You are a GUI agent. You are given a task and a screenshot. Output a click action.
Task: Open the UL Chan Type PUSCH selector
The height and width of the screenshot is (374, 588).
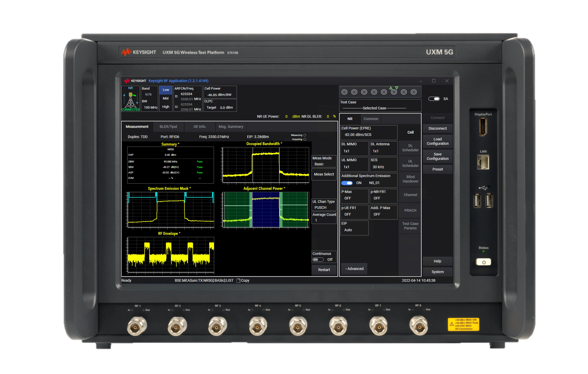pos(324,205)
